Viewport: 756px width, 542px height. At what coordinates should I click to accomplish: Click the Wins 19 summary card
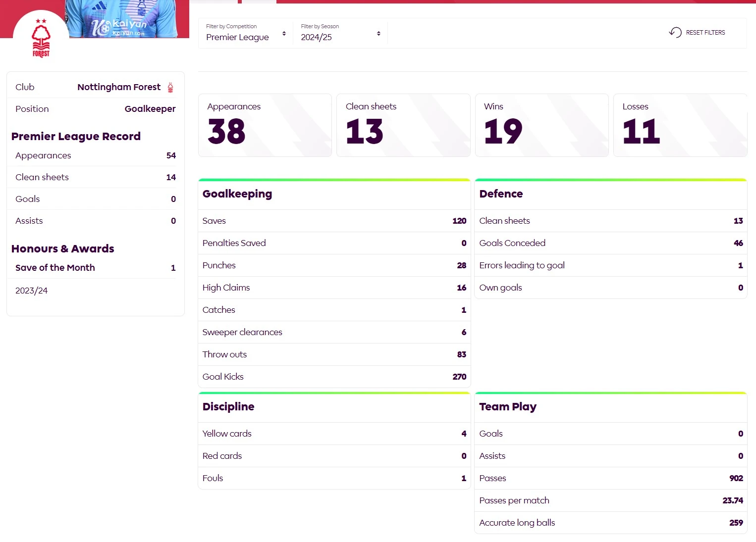[541, 125]
